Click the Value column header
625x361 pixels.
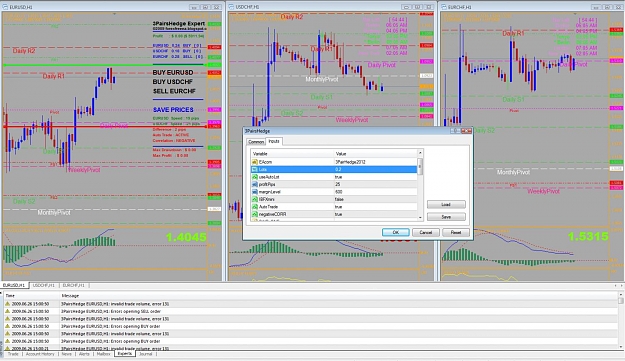click(375, 154)
